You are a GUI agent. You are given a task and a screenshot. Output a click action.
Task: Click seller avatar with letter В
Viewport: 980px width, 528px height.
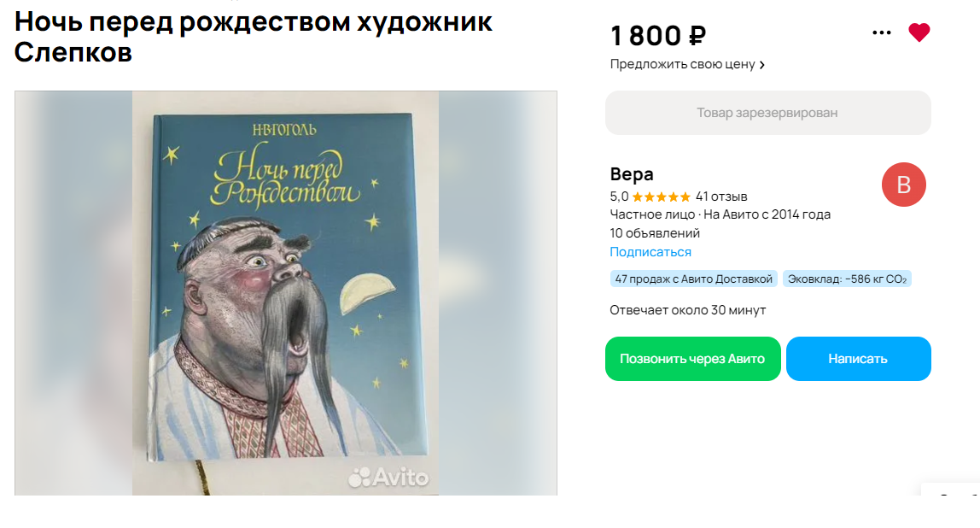point(904,185)
